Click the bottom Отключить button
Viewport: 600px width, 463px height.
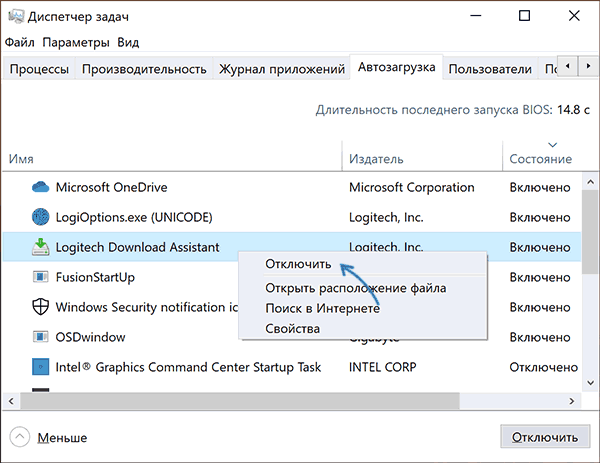[x=545, y=437]
